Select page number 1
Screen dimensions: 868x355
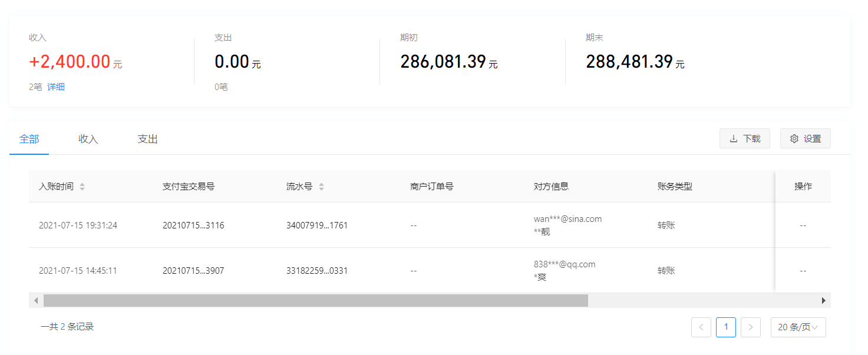tap(725, 327)
